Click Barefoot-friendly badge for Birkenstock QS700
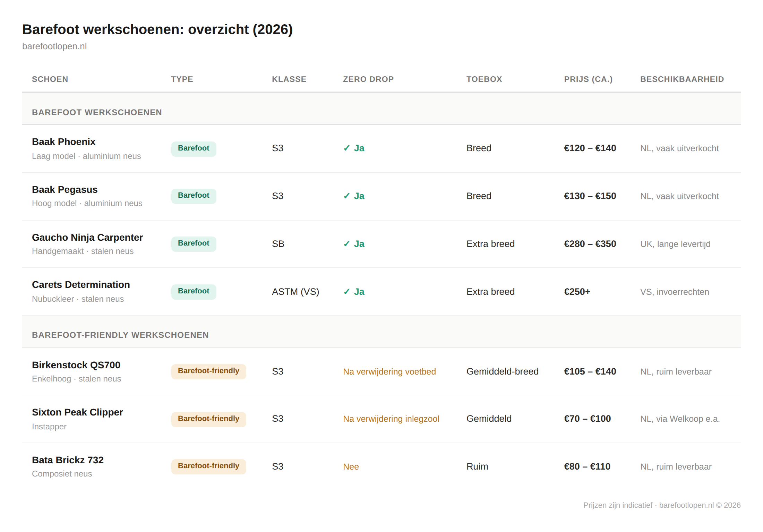The height and width of the screenshot is (532, 763). pyautogui.click(x=208, y=371)
